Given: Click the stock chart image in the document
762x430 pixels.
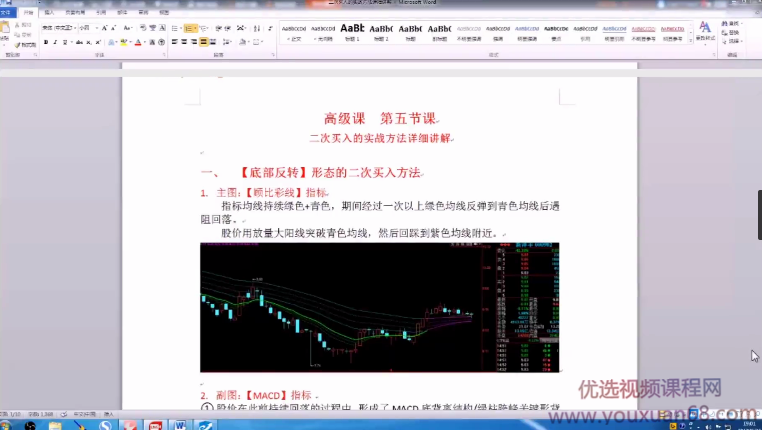Looking at the screenshot, I should pyautogui.click(x=380, y=308).
